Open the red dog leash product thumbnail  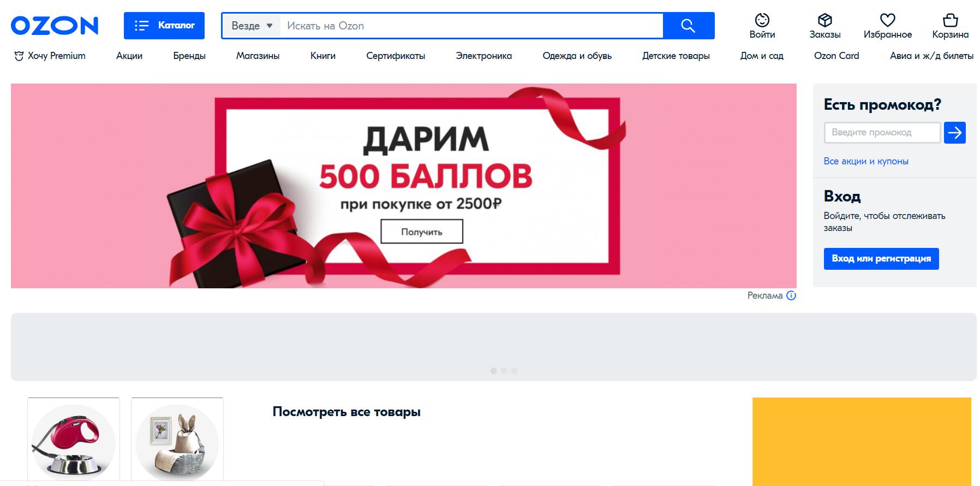point(74,440)
